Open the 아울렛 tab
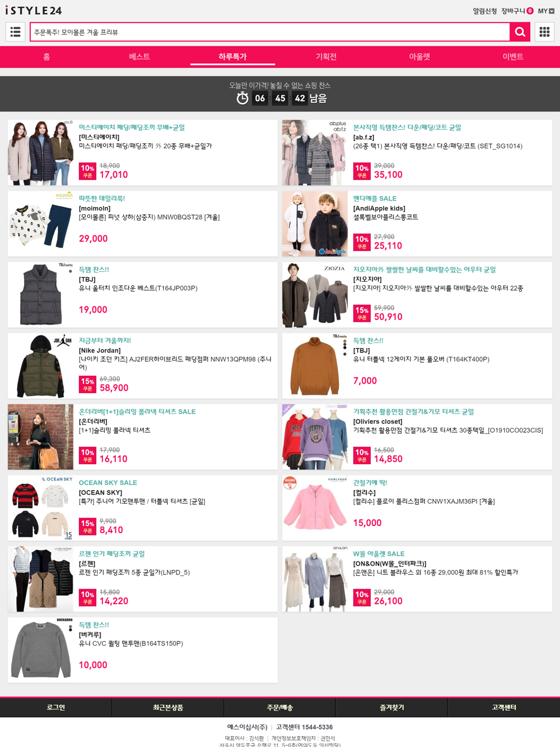Viewport: 560px width, 747px height. point(419,57)
